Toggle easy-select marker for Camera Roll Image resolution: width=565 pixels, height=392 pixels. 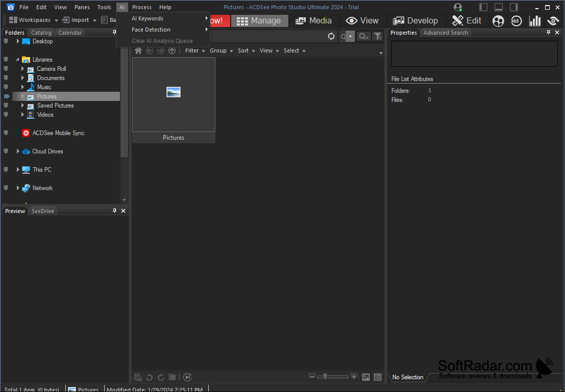pyautogui.click(x=6, y=69)
